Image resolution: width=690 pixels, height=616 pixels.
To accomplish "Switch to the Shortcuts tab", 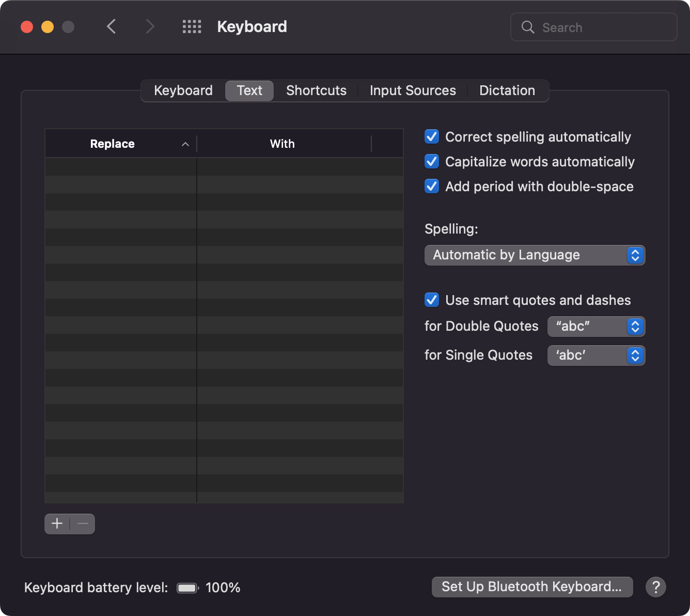I will pyautogui.click(x=316, y=90).
